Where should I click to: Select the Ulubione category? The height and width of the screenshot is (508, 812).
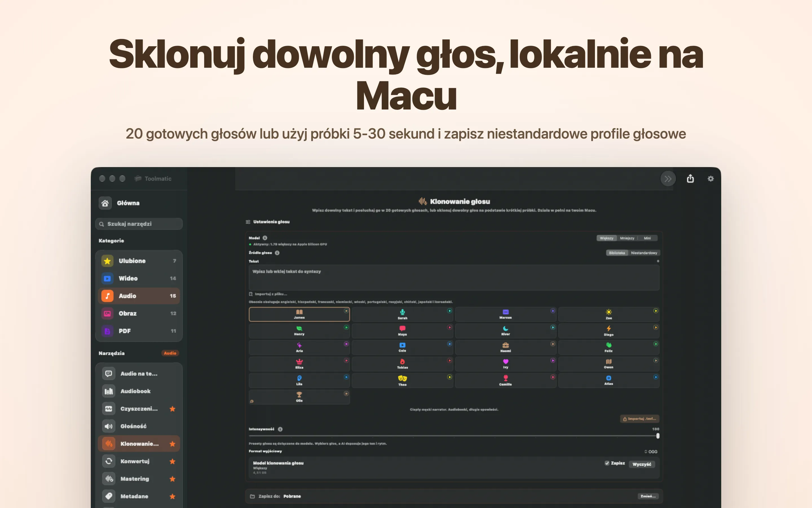point(139,261)
